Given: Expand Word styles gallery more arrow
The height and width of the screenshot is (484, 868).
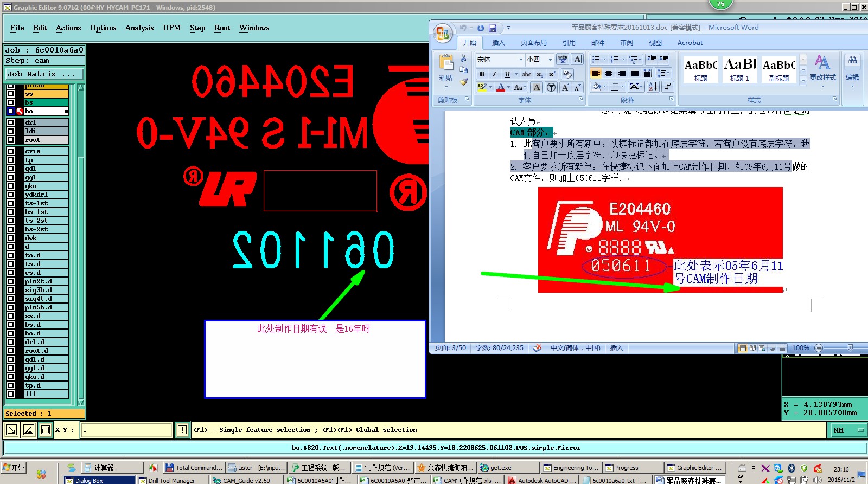Looking at the screenshot, I should [803, 80].
